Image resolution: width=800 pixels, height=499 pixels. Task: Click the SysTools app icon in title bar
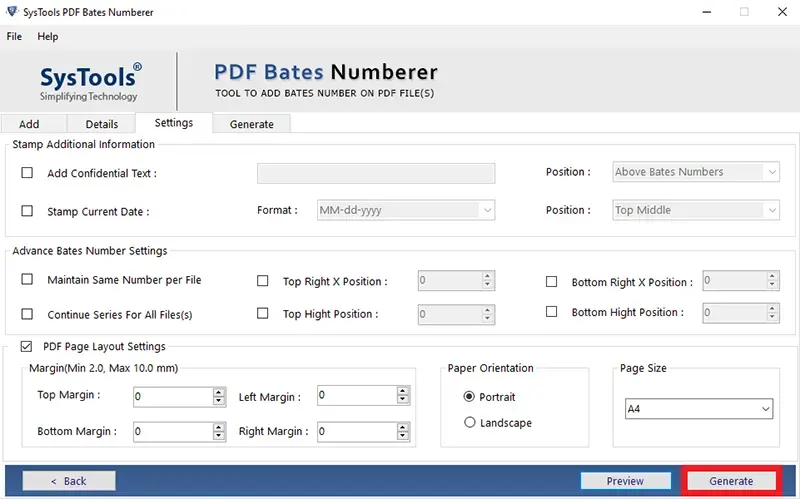click(x=12, y=11)
